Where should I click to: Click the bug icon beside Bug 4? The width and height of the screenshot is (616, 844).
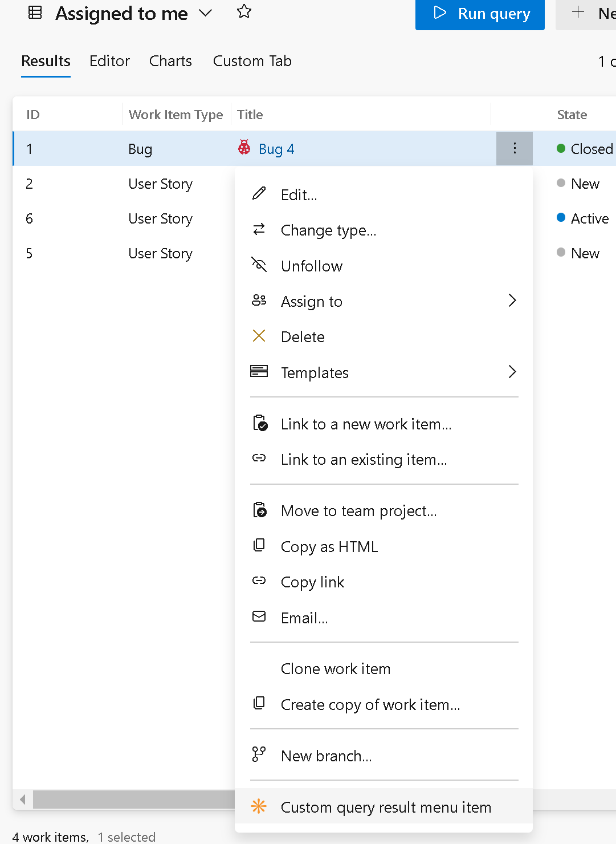[x=243, y=148]
